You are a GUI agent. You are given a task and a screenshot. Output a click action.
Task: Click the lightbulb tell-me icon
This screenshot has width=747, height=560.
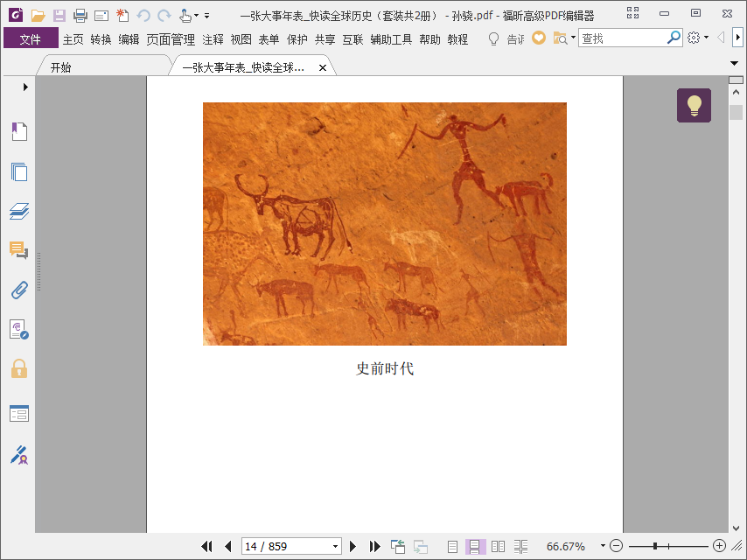coord(493,38)
